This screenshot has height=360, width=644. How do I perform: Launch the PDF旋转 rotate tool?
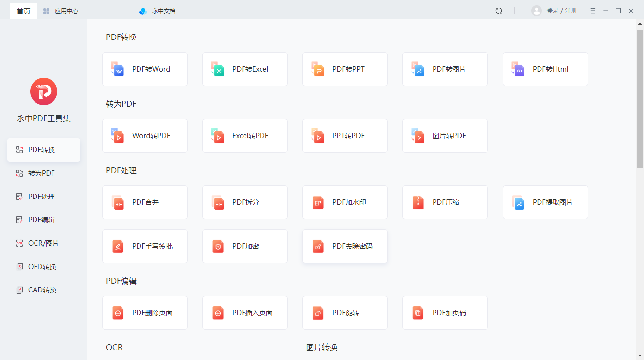345,313
